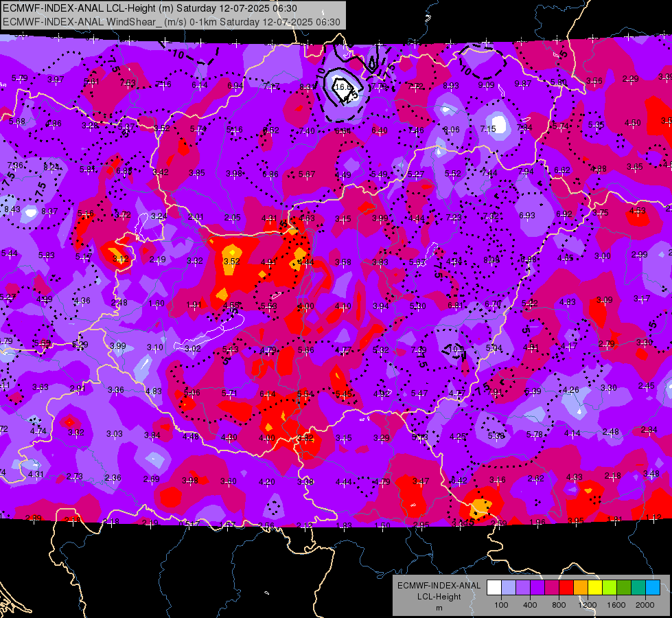Click the grid value 6.93
672x618 pixels.
click(x=527, y=216)
